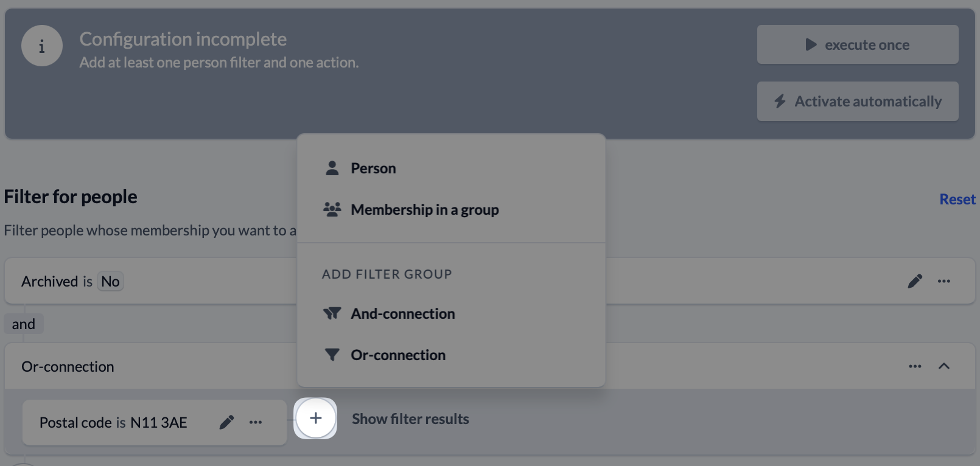Open three-dots menu on Archived filter row
This screenshot has height=466, width=980.
click(944, 281)
